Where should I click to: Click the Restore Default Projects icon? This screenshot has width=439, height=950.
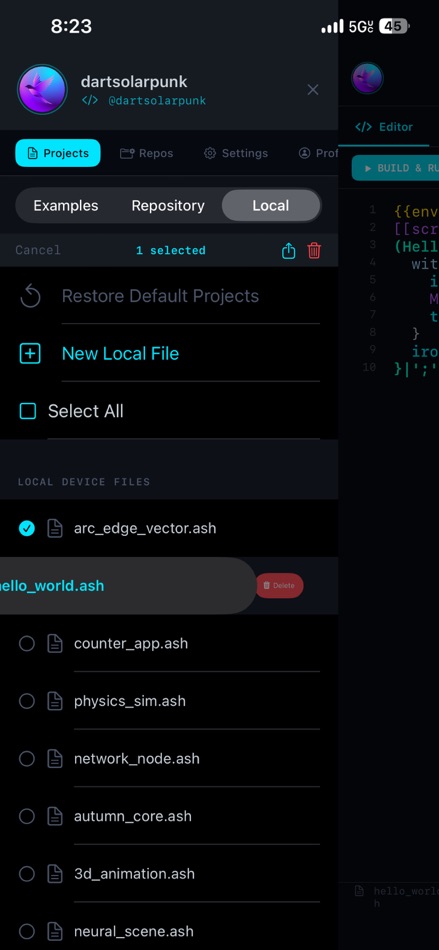[x=30, y=296]
